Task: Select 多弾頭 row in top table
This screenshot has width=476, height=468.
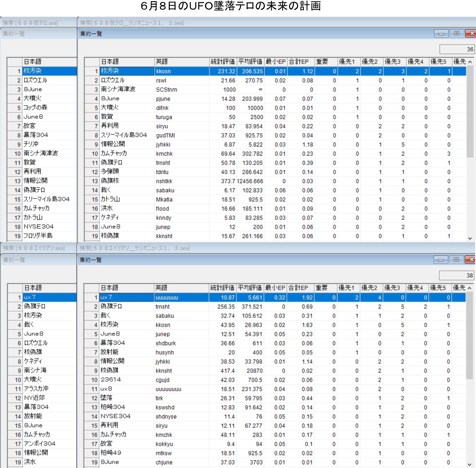Action: 275,172
